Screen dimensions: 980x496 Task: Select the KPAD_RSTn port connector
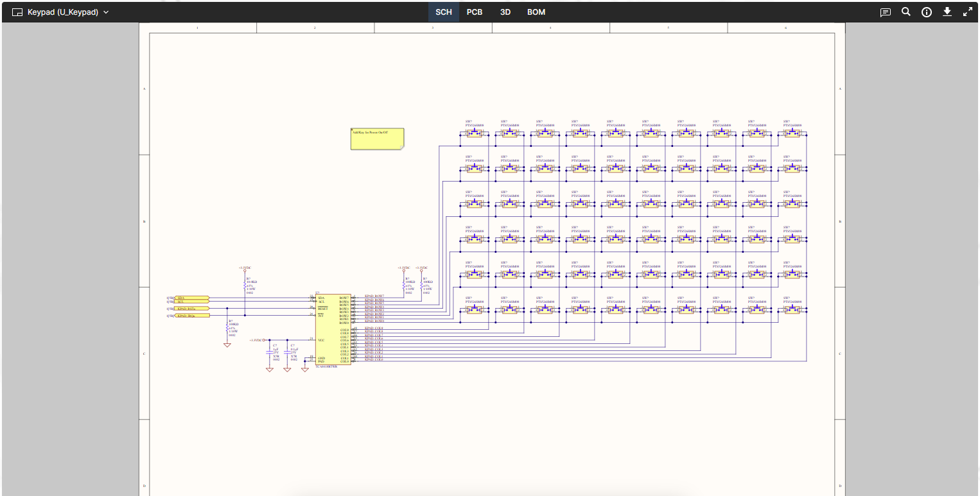[191, 309]
